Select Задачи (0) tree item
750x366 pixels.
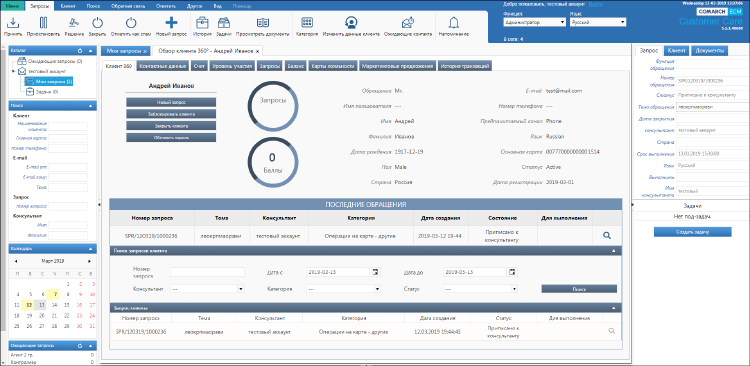(42, 92)
